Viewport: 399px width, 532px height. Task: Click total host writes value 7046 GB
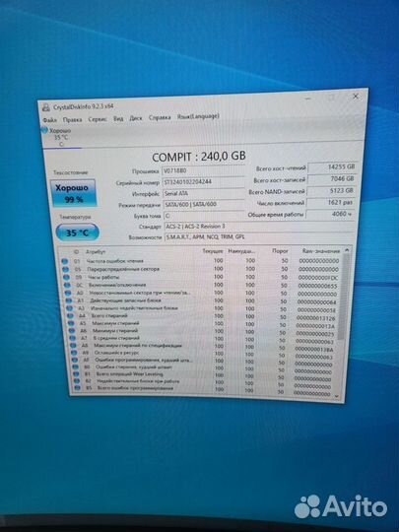tap(331, 178)
